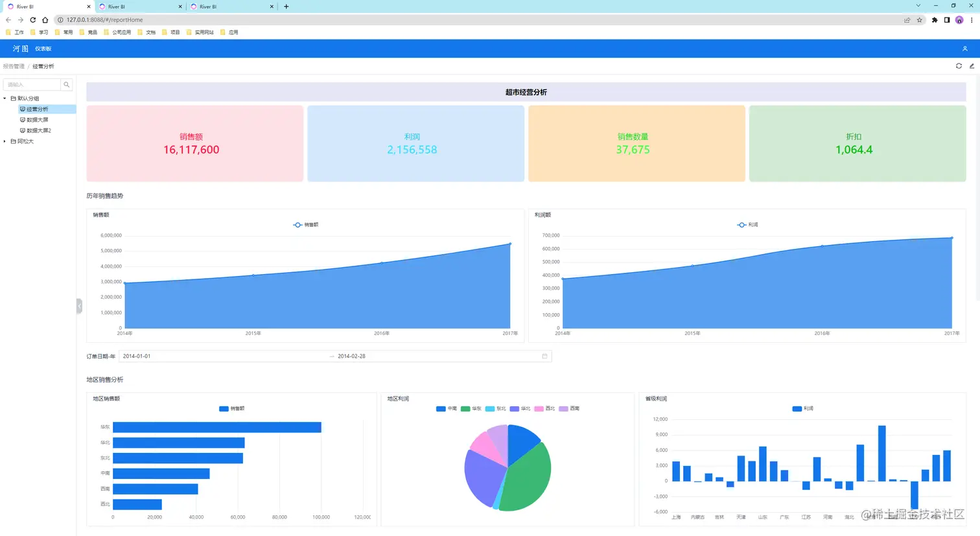
Task: Click the calendar icon in the date range field
Action: pyautogui.click(x=544, y=356)
